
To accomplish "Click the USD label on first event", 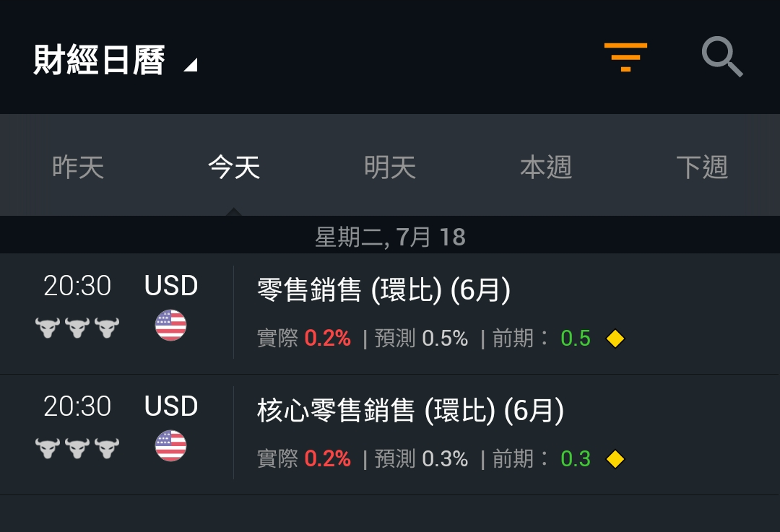I will (171, 285).
